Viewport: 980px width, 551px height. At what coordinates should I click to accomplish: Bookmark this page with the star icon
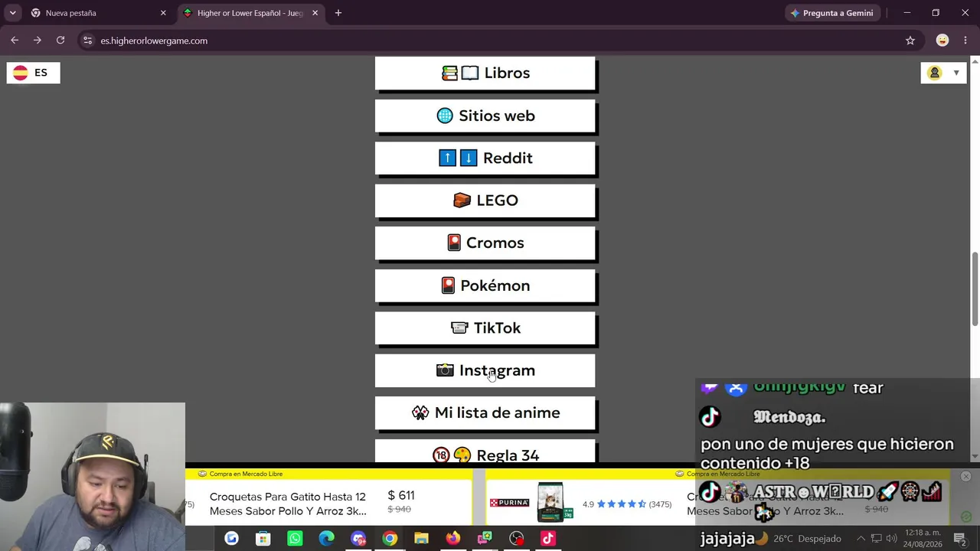910,41
